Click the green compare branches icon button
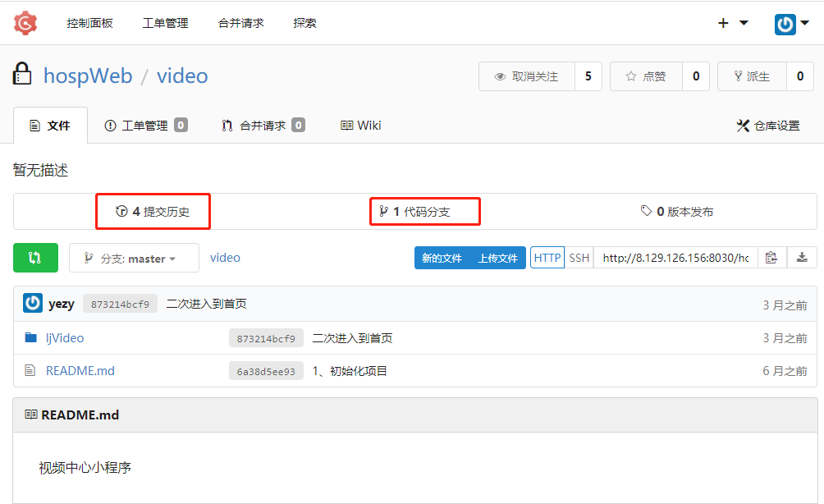Screen dimensions: 824x504 pos(35,258)
